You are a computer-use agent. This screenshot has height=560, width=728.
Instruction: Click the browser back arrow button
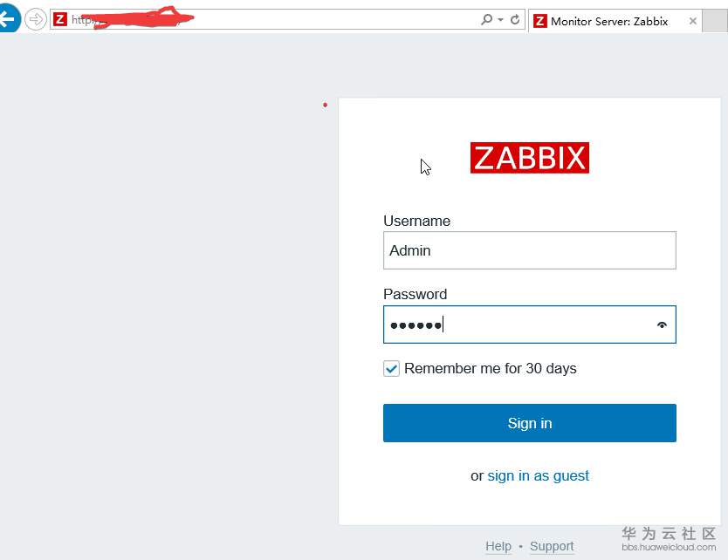pyautogui.click(x=8, y=18)
